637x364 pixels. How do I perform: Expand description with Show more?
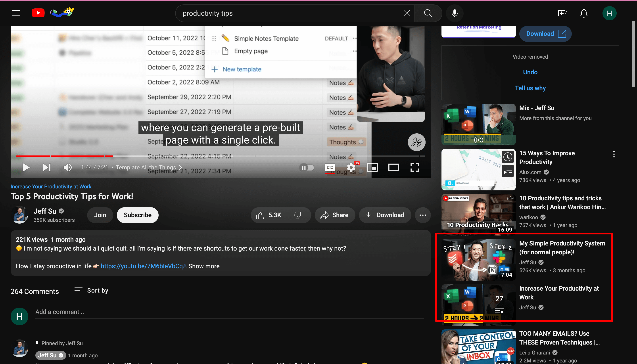click(204, 266)
